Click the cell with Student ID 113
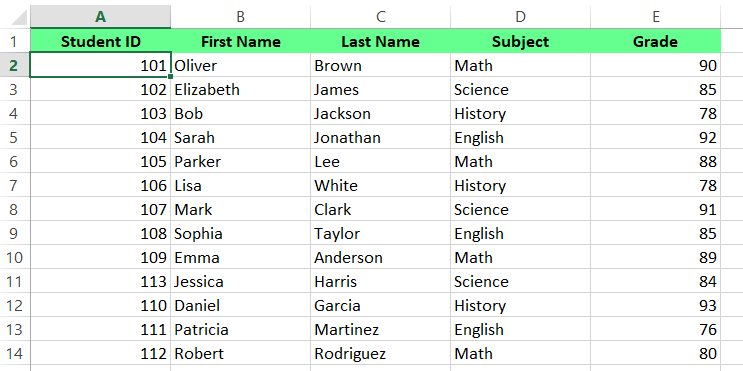 click(x=100, y=281)
